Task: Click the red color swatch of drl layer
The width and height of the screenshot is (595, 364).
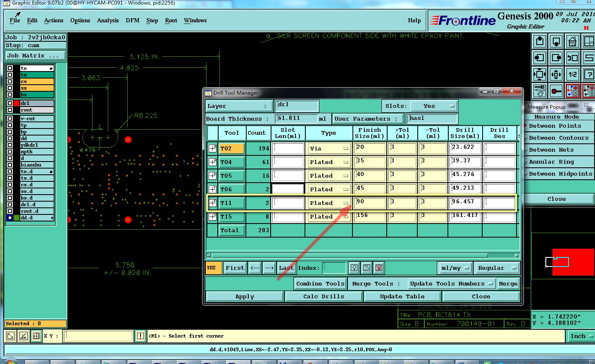Action: click(17, 103)
